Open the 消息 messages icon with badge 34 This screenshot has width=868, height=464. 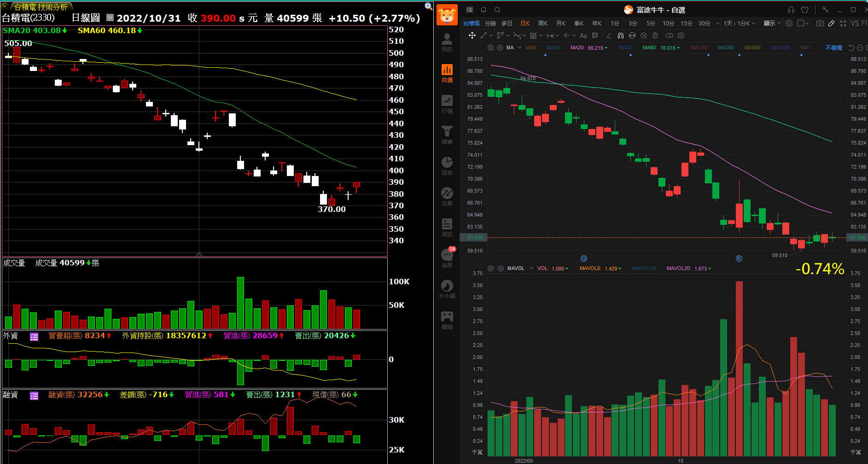click(x=447, y=258)
